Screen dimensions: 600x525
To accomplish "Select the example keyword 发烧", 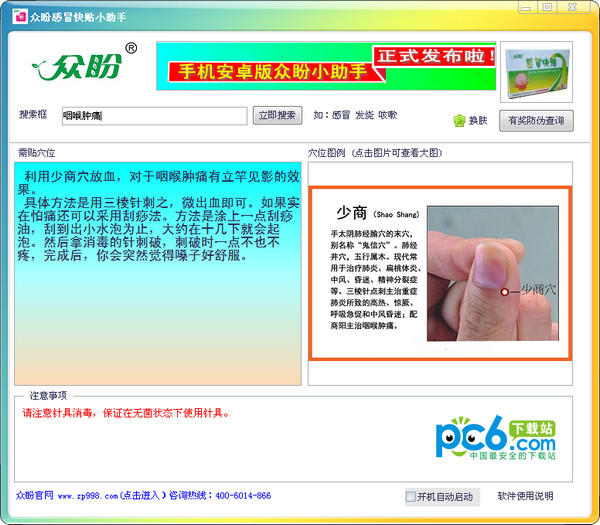I will (x=364, y=115).
